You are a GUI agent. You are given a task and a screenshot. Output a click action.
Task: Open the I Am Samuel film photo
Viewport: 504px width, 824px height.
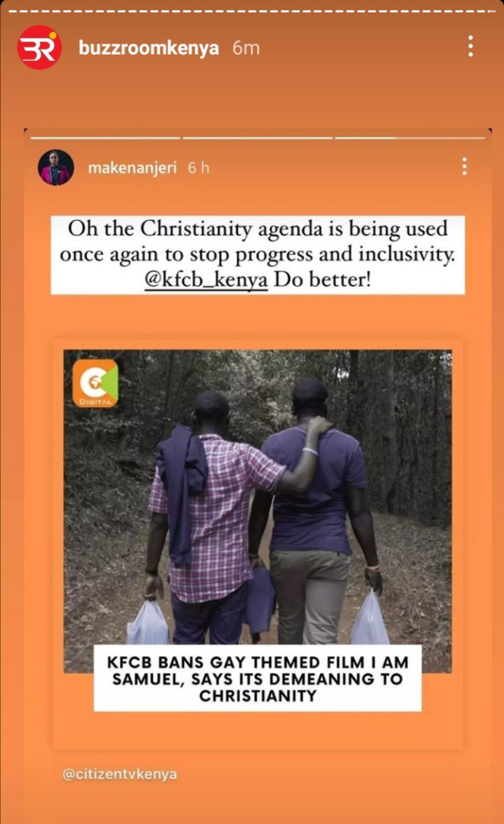coord(258,511)
